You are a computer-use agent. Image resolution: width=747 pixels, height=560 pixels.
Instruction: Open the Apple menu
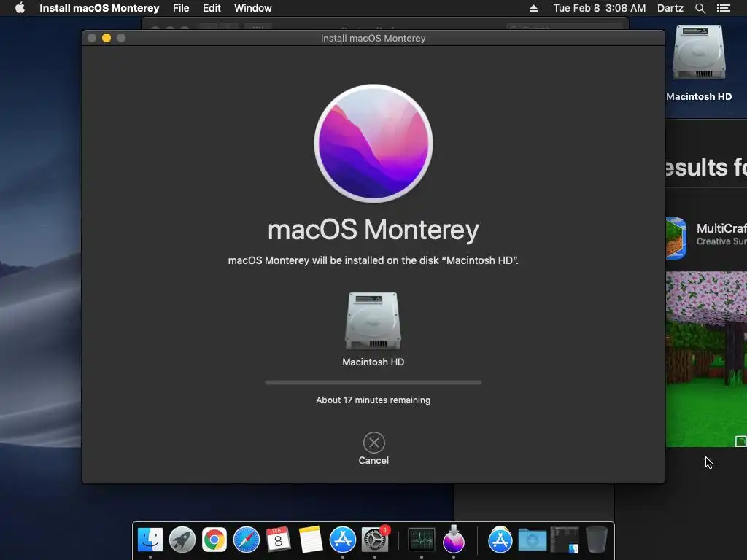[20, 8]
